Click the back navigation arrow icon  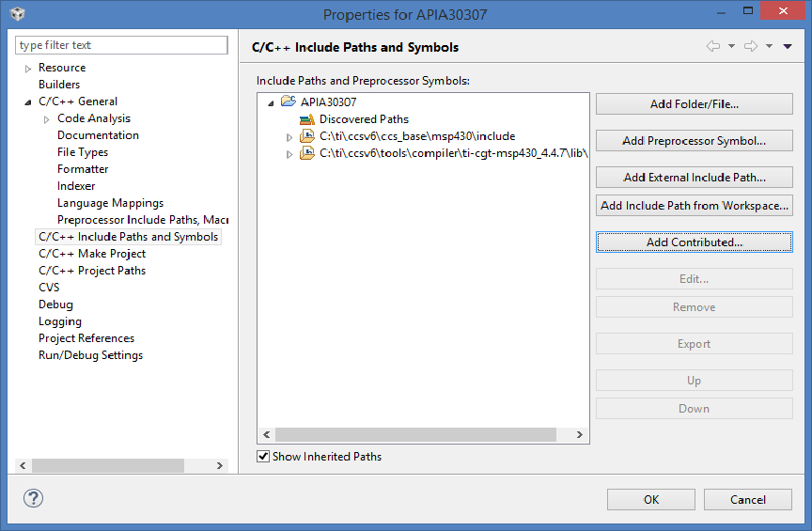pyautogui.click(x=713, y=46)
